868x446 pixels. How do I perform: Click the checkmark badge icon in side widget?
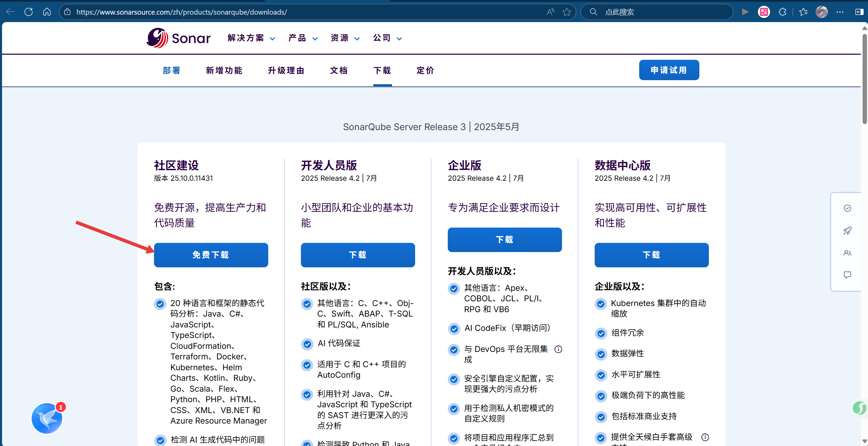point(847,208)
